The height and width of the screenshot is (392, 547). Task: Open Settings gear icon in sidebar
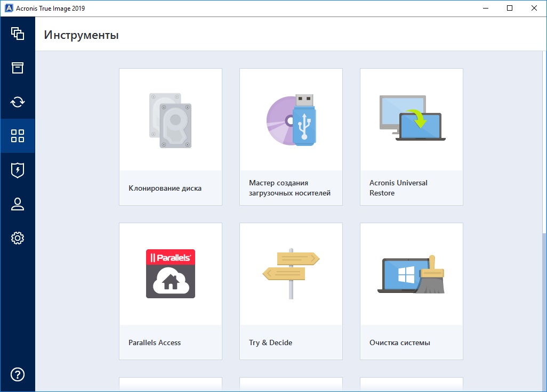[18, 238]
